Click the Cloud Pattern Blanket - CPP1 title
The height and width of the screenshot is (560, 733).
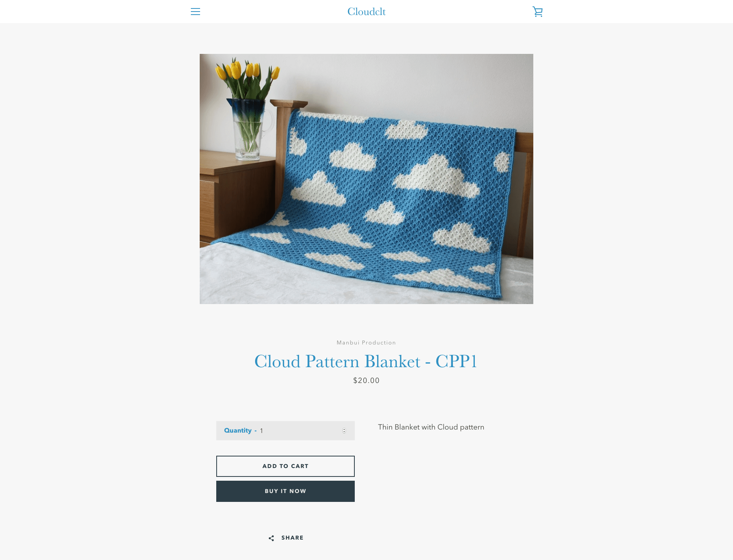366,361
